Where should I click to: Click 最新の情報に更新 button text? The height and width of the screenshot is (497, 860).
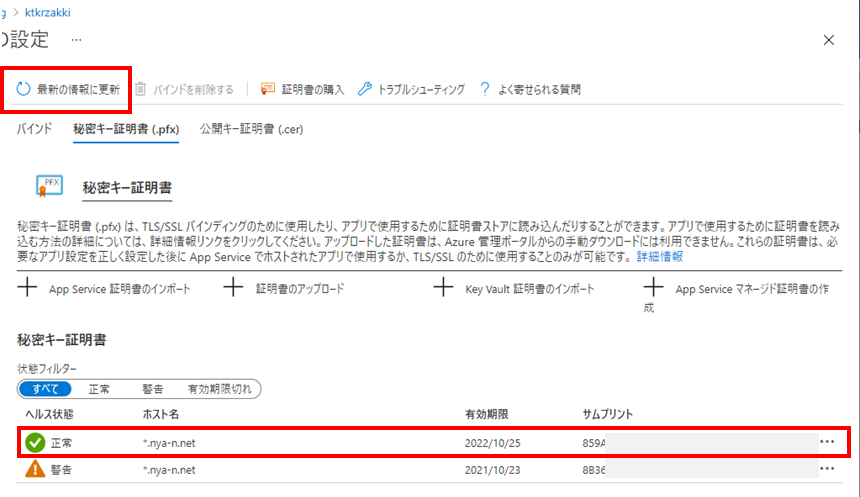pyautogui.click(x=78, y=89)
